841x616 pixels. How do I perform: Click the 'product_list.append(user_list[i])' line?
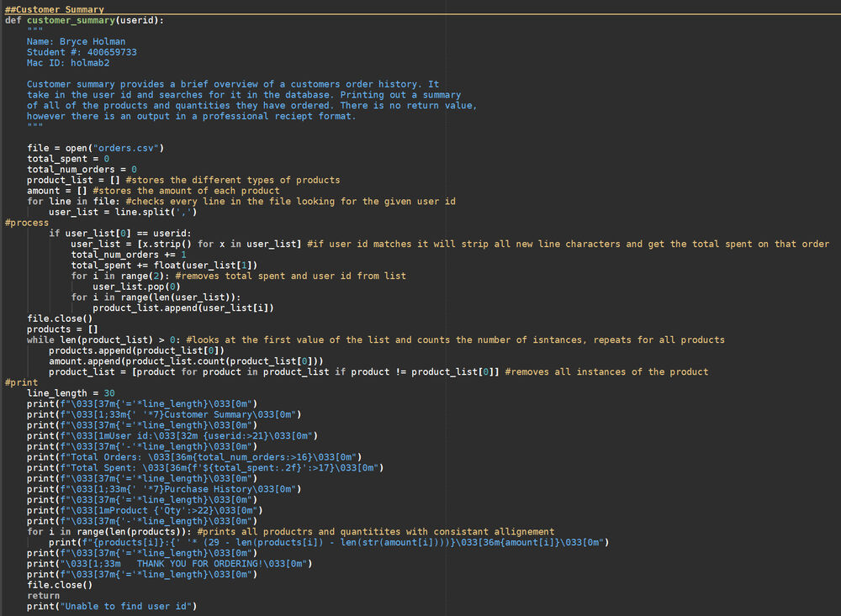(x=183, y=308)
